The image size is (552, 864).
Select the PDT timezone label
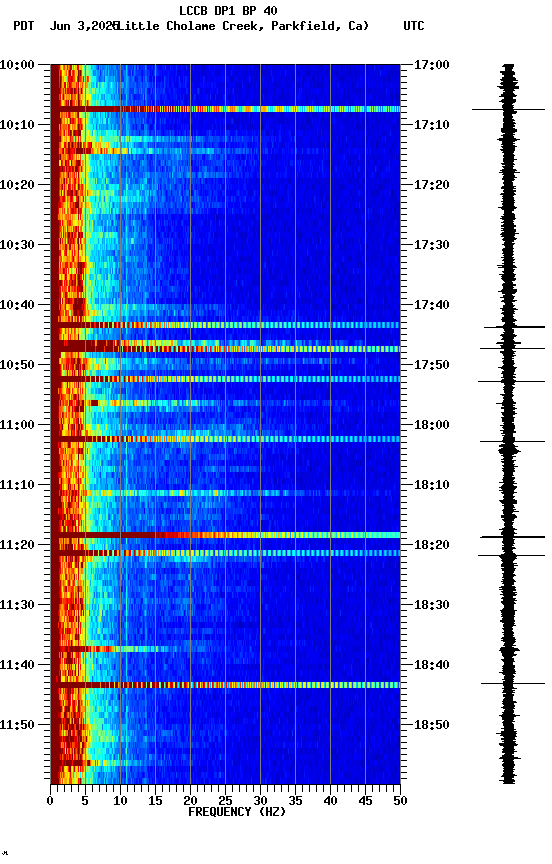[x=24, y=26]
